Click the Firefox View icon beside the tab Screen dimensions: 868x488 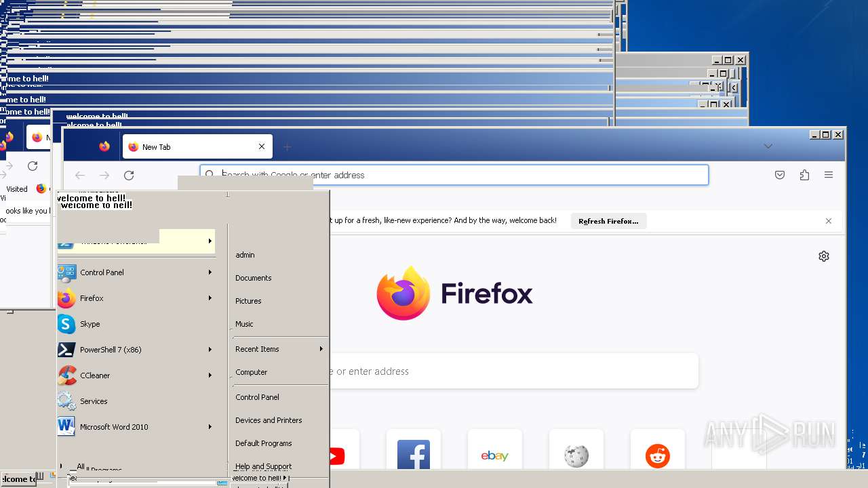[x=104, y=146]
